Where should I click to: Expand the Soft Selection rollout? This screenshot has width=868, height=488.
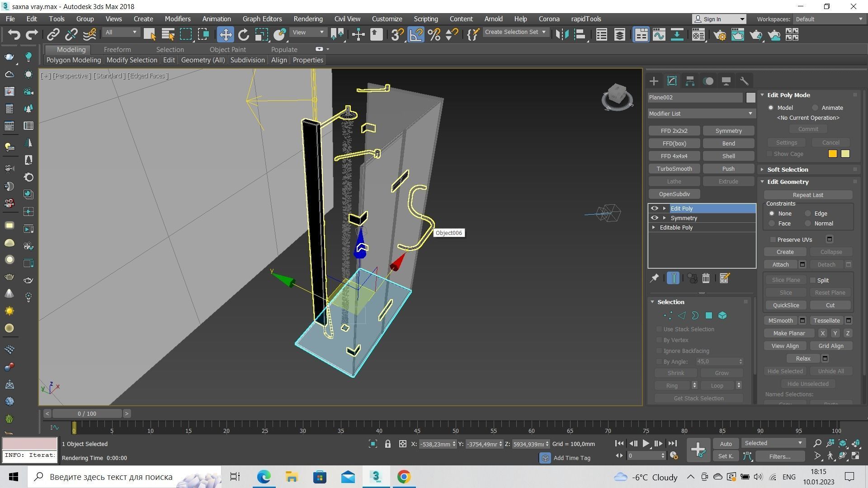point(787,169)
